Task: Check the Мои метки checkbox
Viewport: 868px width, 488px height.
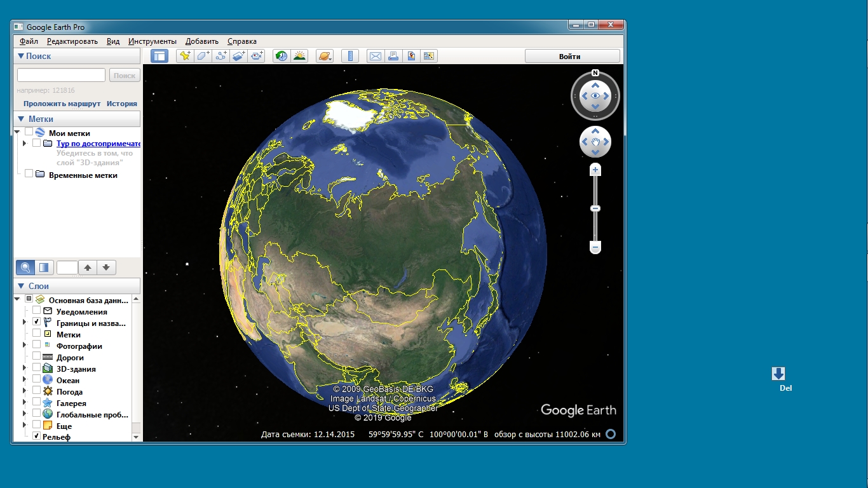Action: point(29,132)
